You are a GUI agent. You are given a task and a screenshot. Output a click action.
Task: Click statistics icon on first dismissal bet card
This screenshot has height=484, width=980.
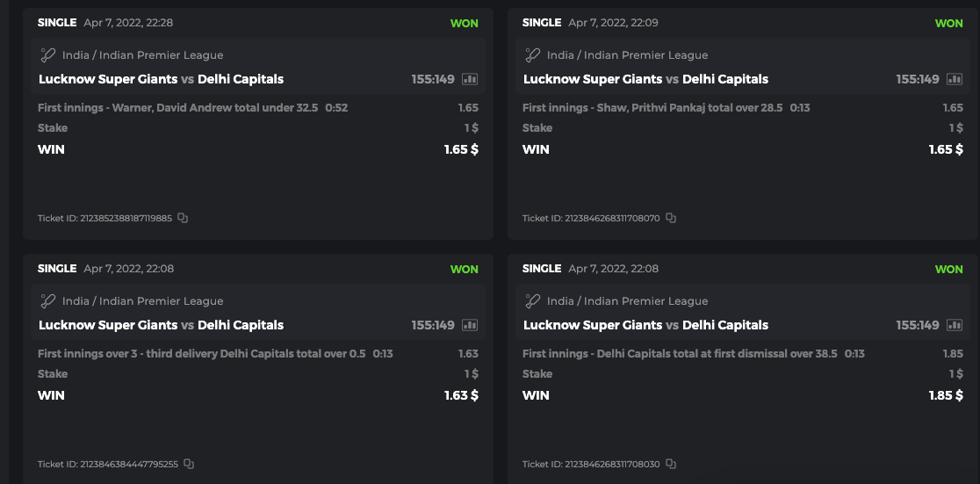click(x=955, y=325)
